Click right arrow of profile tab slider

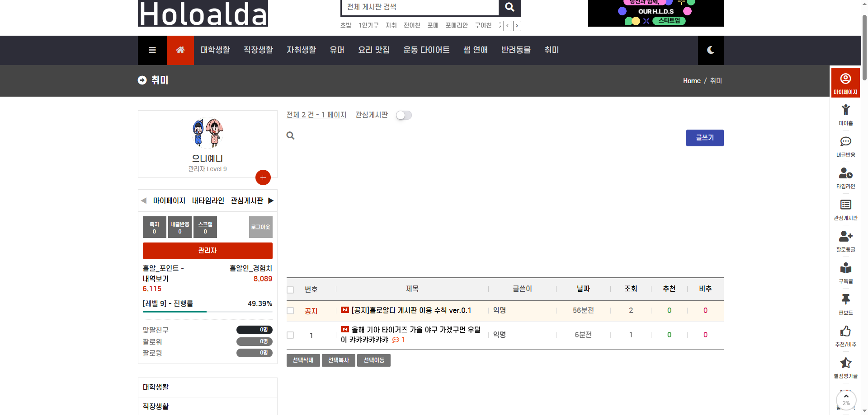click(x=271, y=201)
